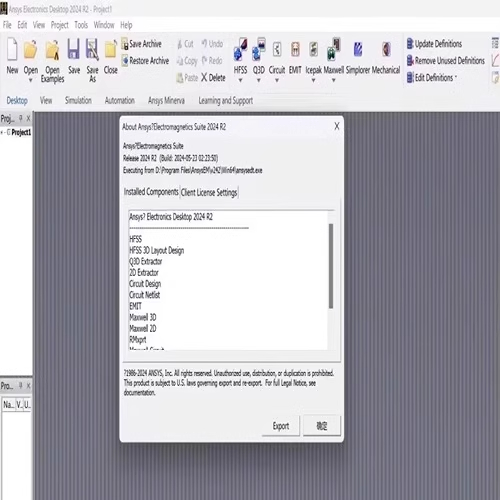500x500 pixels.
Task: Click the Mechanical design icon
Action: click(386, 50)
